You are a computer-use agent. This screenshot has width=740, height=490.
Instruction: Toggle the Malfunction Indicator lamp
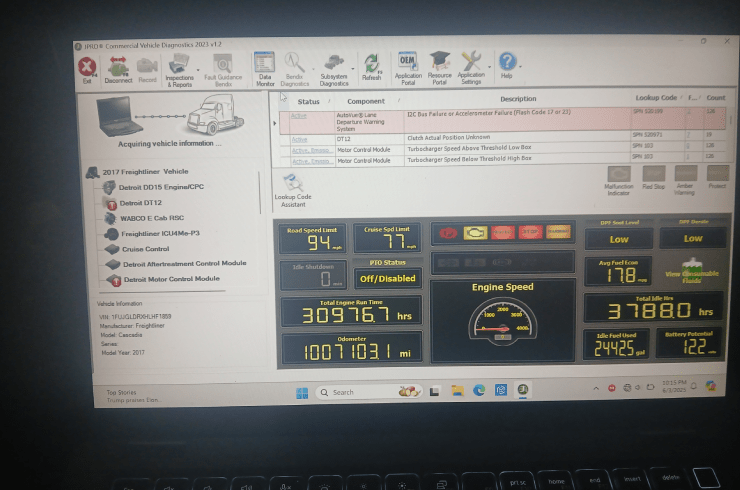pyautogui.click(x=619, y=177)
